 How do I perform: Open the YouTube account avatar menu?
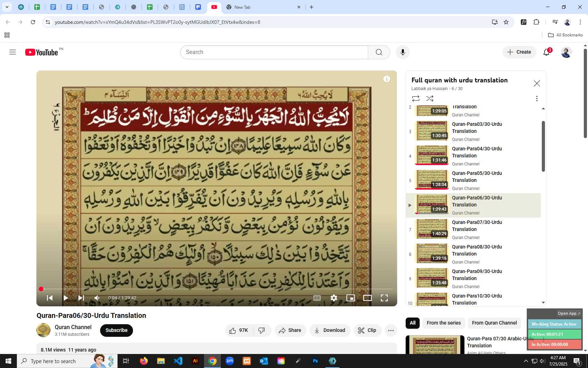click(x=566, y=52)
